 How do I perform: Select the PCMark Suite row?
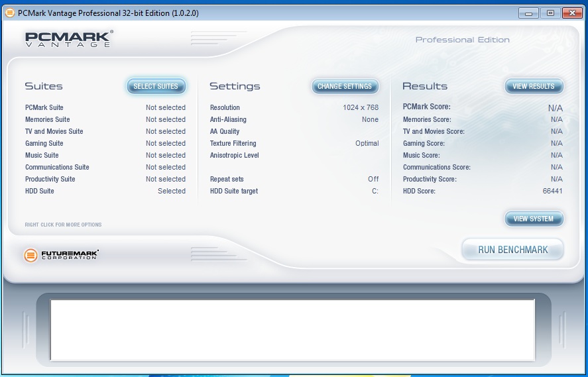(105, 107)
